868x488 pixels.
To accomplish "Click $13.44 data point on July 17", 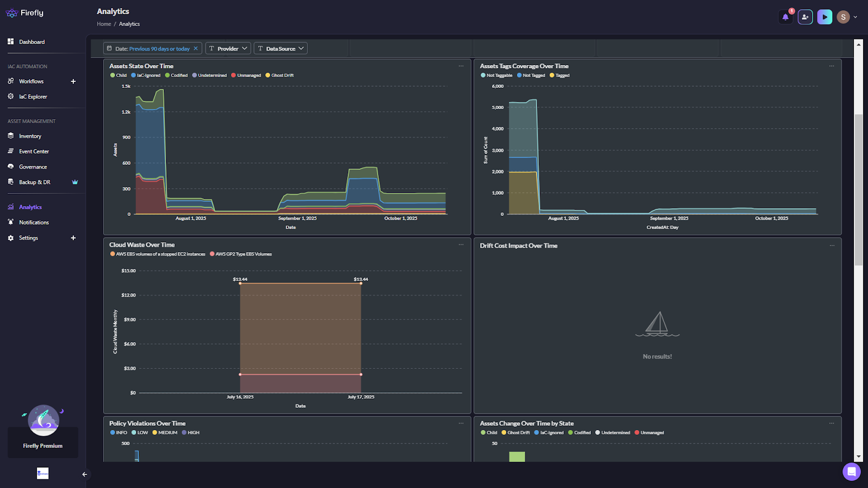I will [361, 283].
